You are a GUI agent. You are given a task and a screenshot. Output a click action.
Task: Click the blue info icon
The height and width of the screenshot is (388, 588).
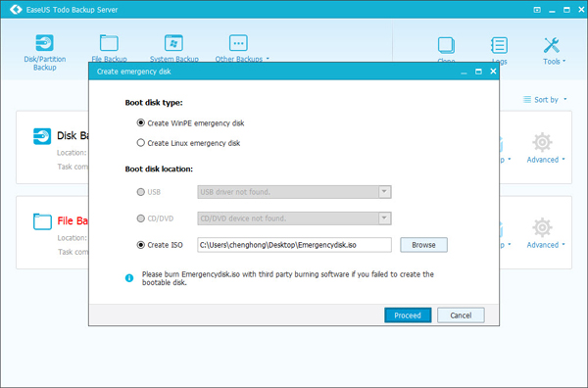(129, 278)
